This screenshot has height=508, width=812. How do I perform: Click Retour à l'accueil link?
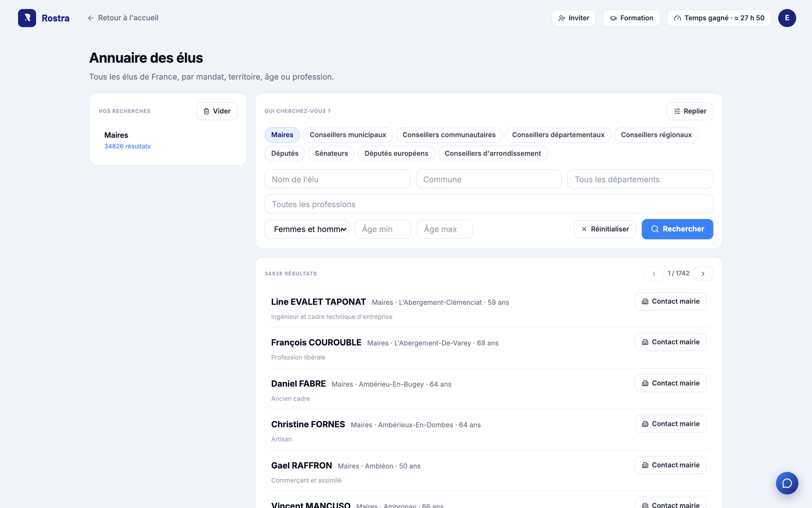coord(123,18)
